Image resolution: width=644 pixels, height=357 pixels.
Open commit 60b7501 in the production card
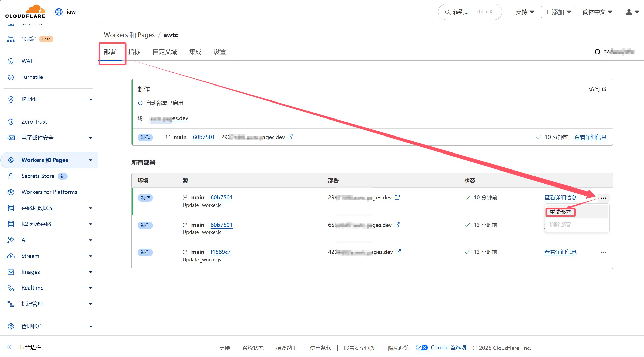(204, 137)
